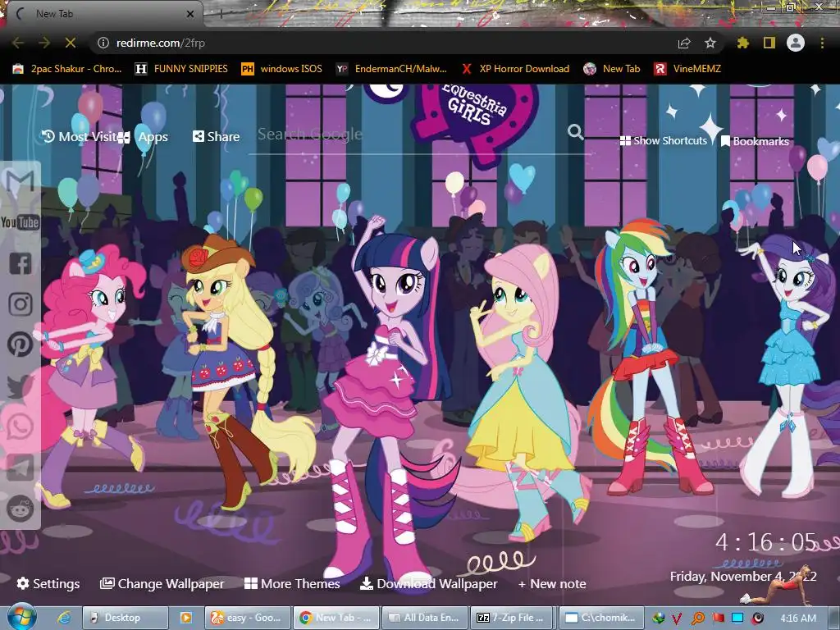Open the Chrome profile avatar menu
The image size is (840, 630).
click(x=796, y=43)
